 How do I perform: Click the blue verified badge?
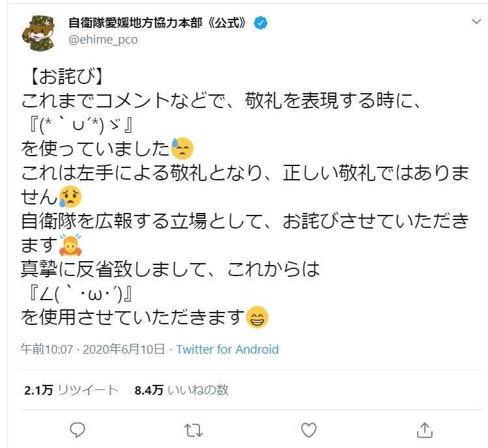click(261, 23)
